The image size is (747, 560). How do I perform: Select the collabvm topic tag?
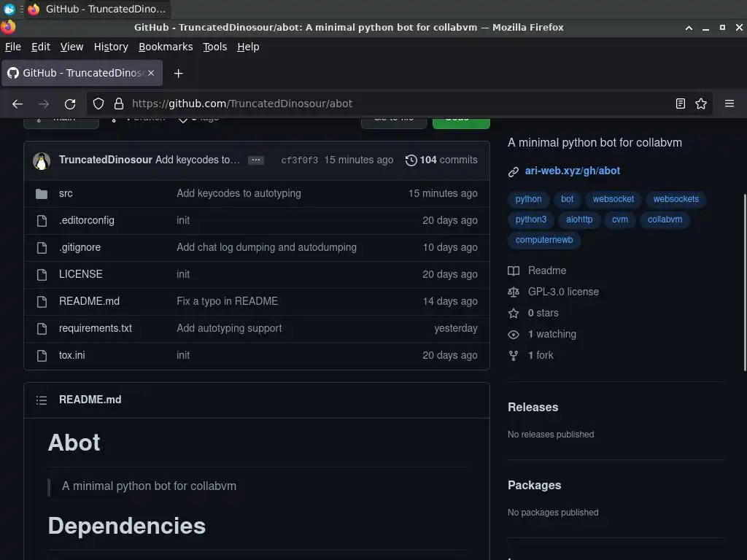[665, 219]
